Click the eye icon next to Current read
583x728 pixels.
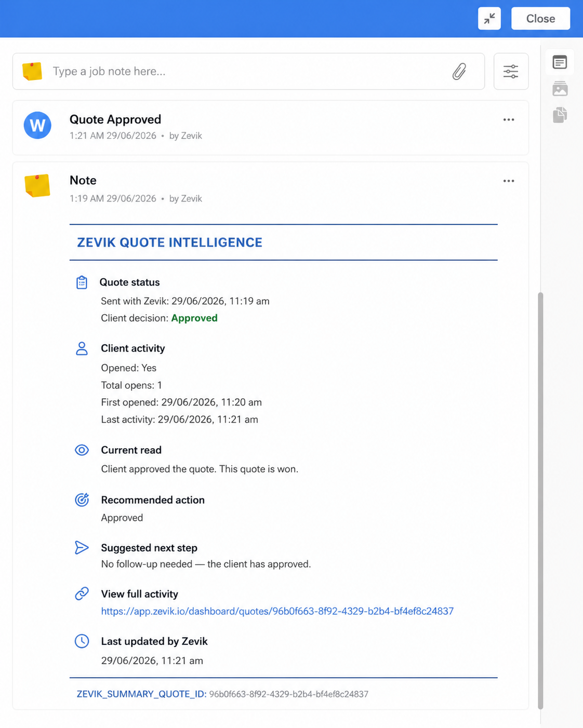coord(82,450)
